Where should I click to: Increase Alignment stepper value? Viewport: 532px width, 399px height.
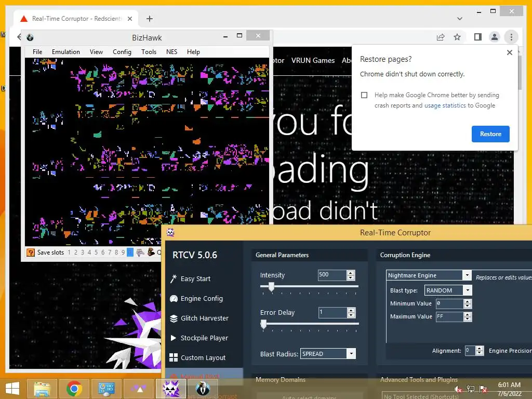pyautogui.click(x=480, y=349)
